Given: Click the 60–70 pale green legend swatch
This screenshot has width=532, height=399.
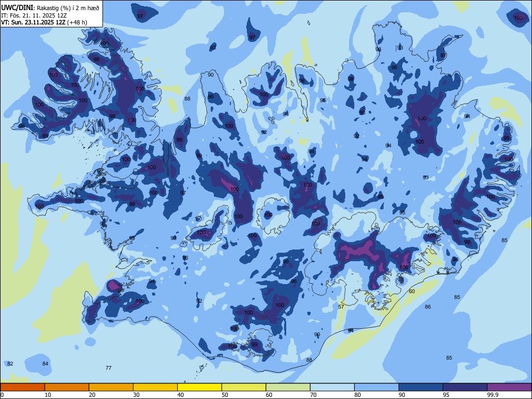Looking at the screenshot, I should 288,387.
